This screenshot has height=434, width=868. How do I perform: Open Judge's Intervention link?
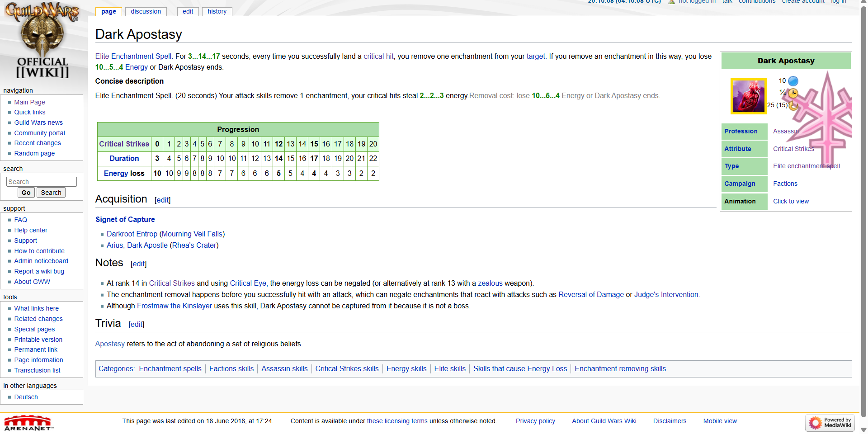pyautogui.click(x=666, y=294)
